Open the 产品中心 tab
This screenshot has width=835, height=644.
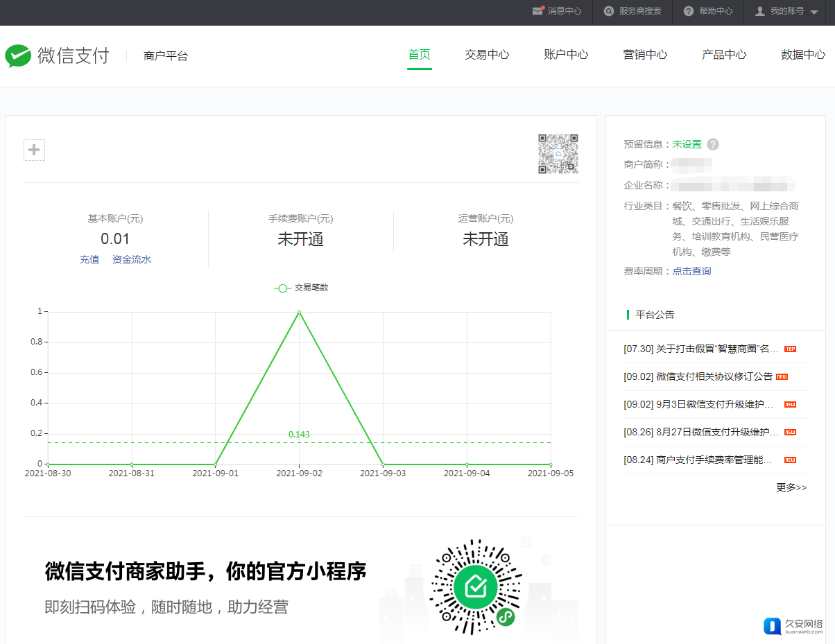[724, 55]
